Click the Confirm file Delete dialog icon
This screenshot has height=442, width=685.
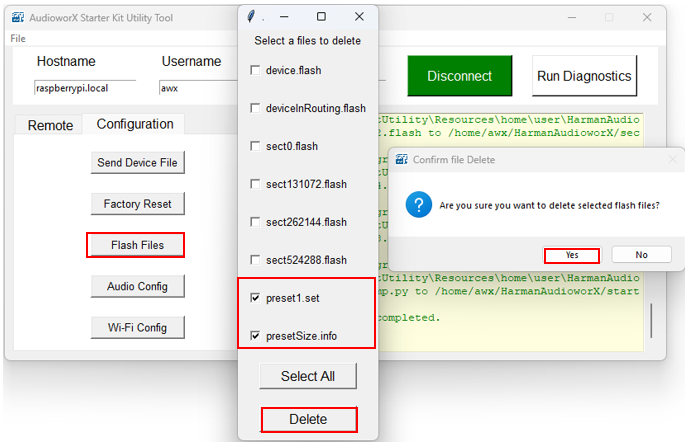click(401, 159)
